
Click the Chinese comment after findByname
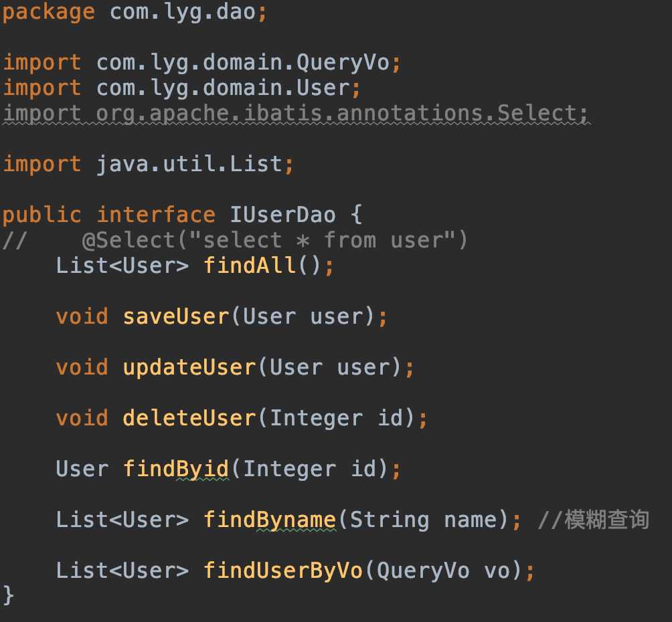pyautogui.click(x=606, y=520)
